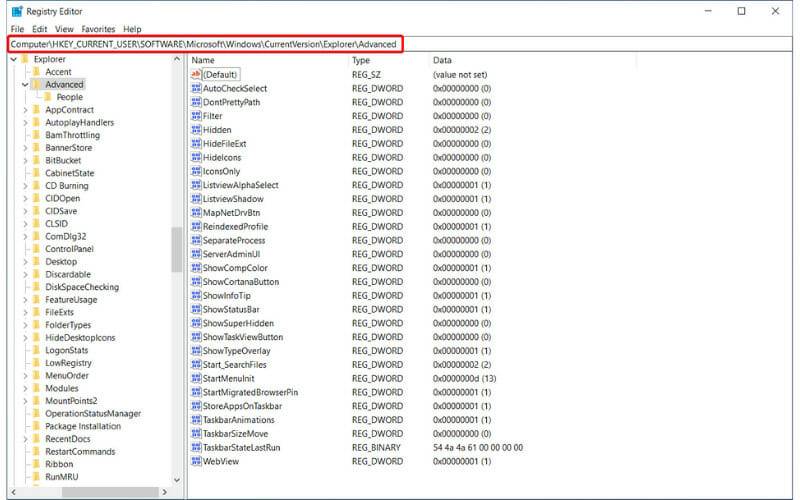The height and width of the screenshot is (500, 800).
Task: Click the tree horizontal scroll right arrow
Action: tap(164, 492)
